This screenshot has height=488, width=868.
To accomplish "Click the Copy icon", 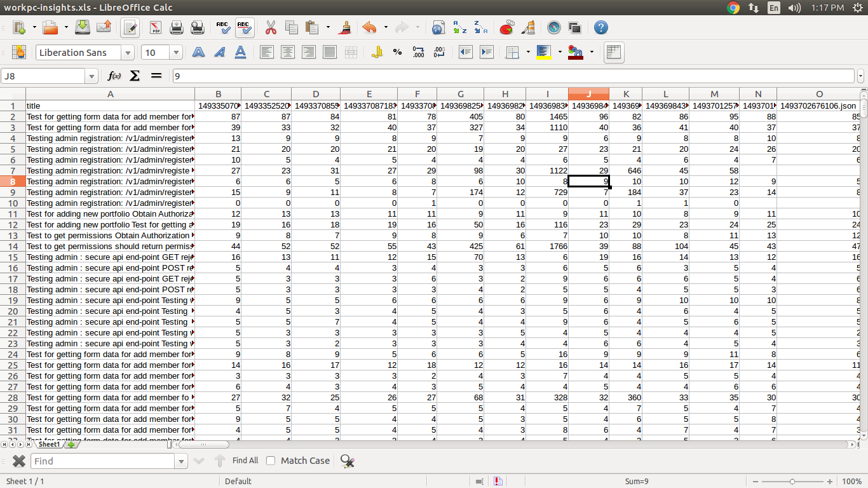I will (x=292, y=27).
